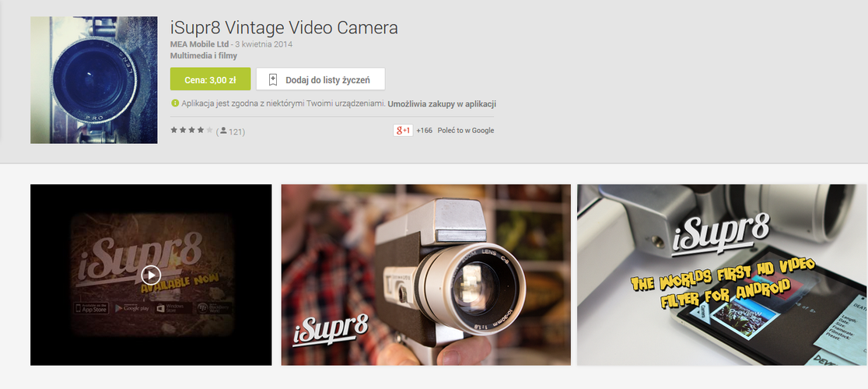Click the star rating row
This screenshot has height=389, width=868.
tap(191, 131)
